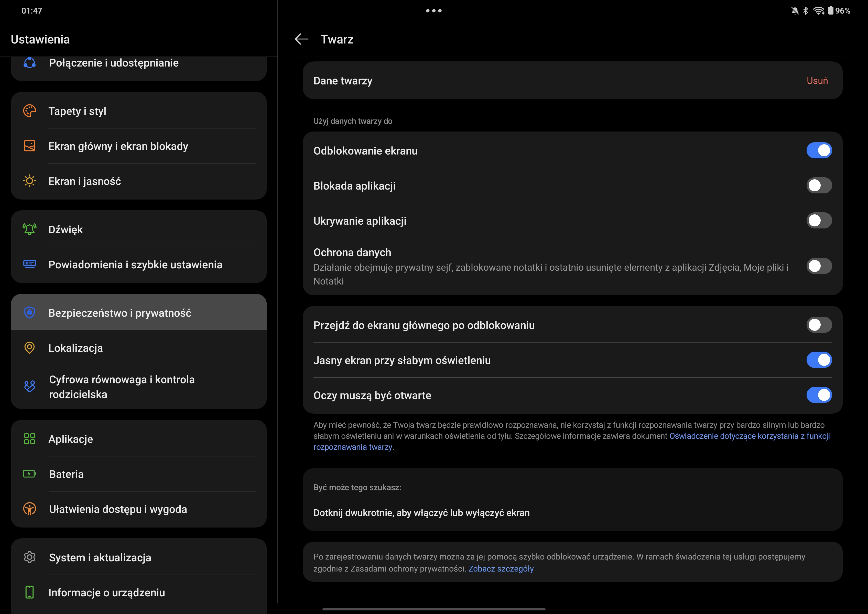This screenshot has width=868, height=614.
Task: Click the System i aktualizacja gear icon
Action: [x=29, y=557]
